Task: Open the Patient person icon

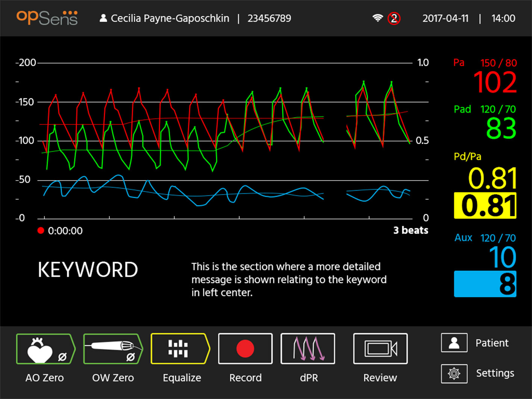Action: (x=454, y=343)
